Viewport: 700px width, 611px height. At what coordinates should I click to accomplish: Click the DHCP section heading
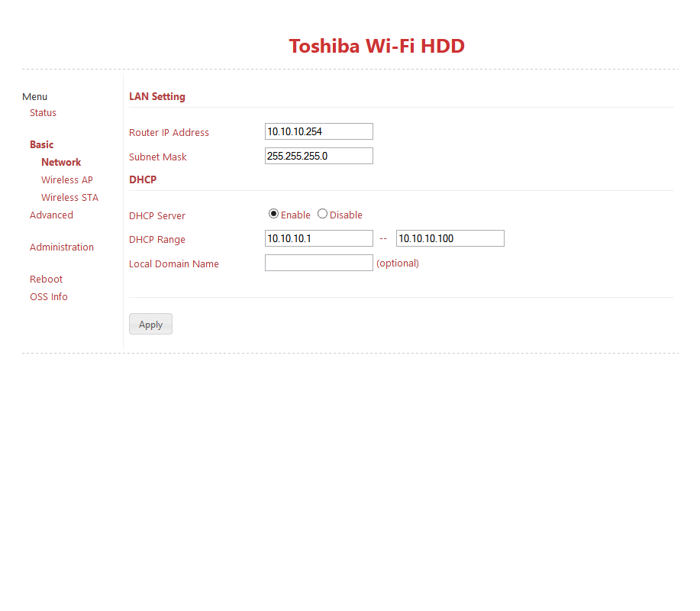pos(143,179)
